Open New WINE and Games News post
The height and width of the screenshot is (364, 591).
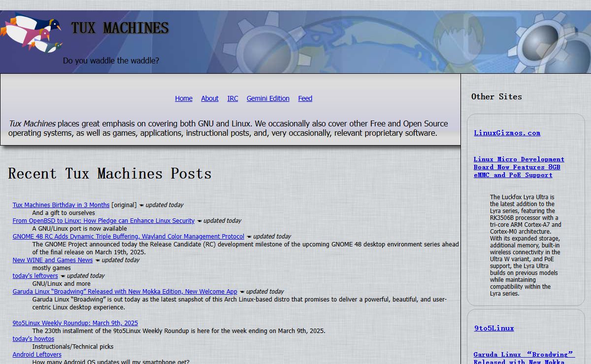pyautogui.click(x=53, y=260)
